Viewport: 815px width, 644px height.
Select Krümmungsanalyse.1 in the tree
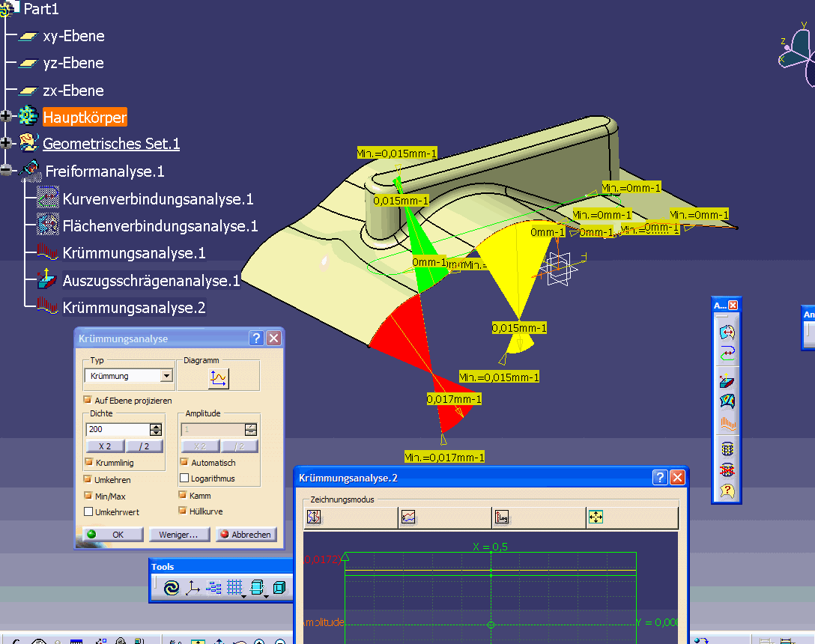click(x=134, y=253)
